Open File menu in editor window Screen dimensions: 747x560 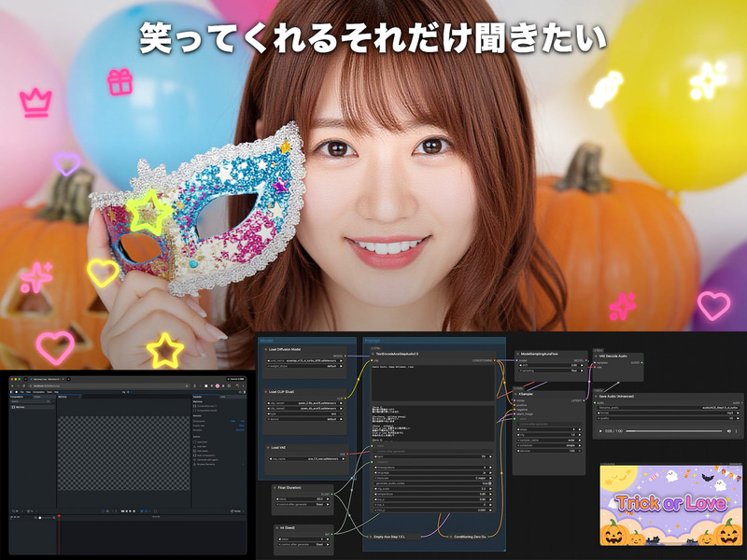(21, 392)
